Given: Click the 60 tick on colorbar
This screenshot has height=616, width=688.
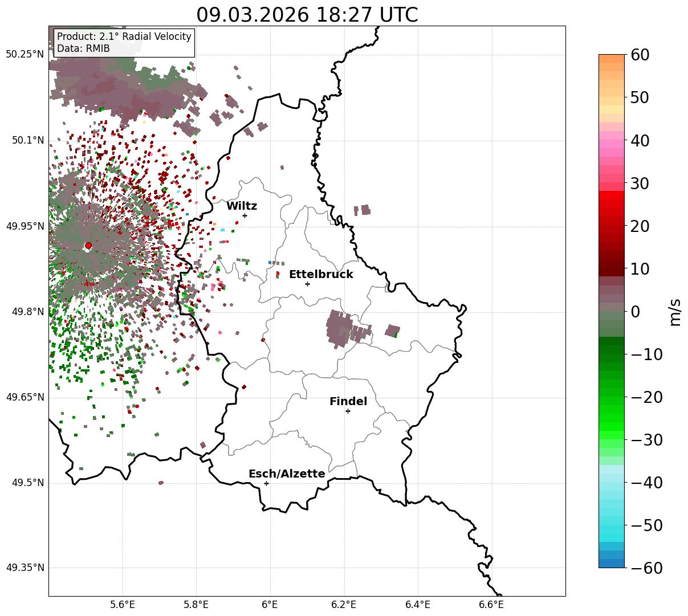Looking at the screenshot, I should pos(640,55).
